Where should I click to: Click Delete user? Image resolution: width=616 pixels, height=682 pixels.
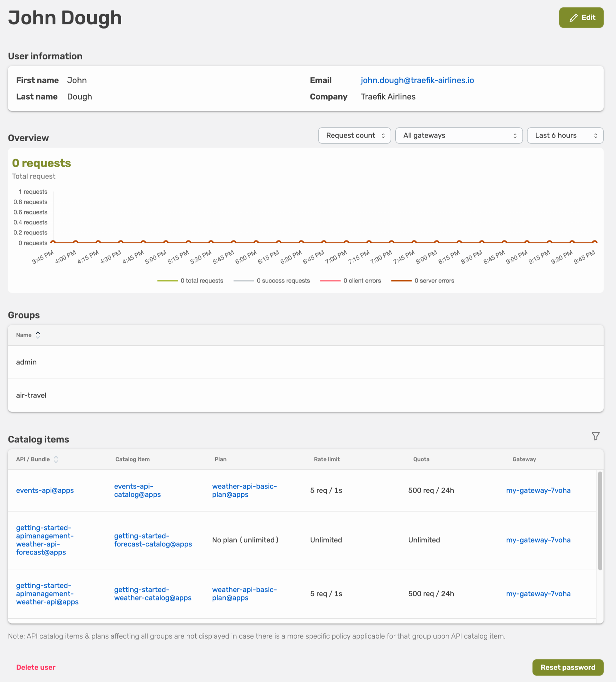click(x=36, y=667)
